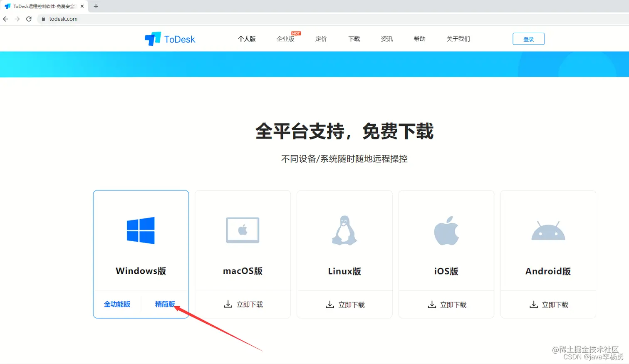The height and width of the screenshot is (364, 629).
Task: Click download icon under macOS版
Action: pos(228,304)
